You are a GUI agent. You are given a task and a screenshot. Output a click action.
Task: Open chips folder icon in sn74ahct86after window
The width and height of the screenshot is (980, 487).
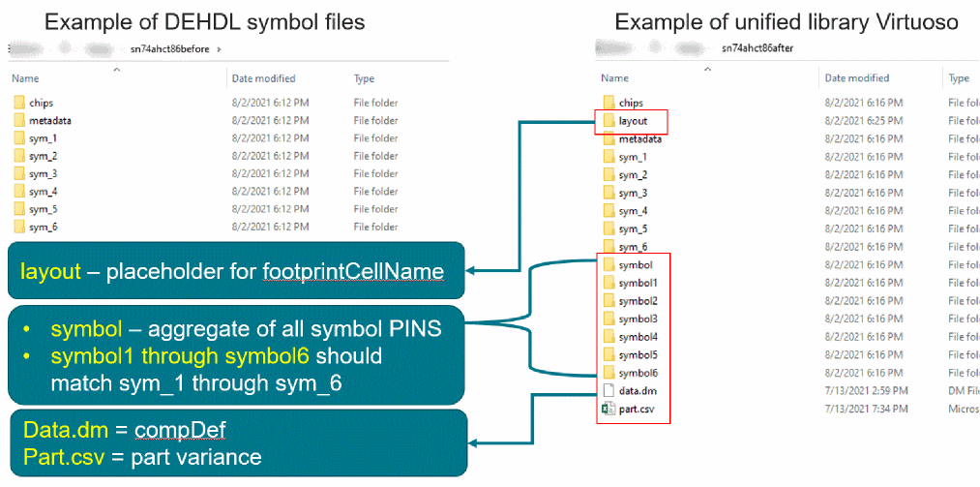tap(609, 103)
